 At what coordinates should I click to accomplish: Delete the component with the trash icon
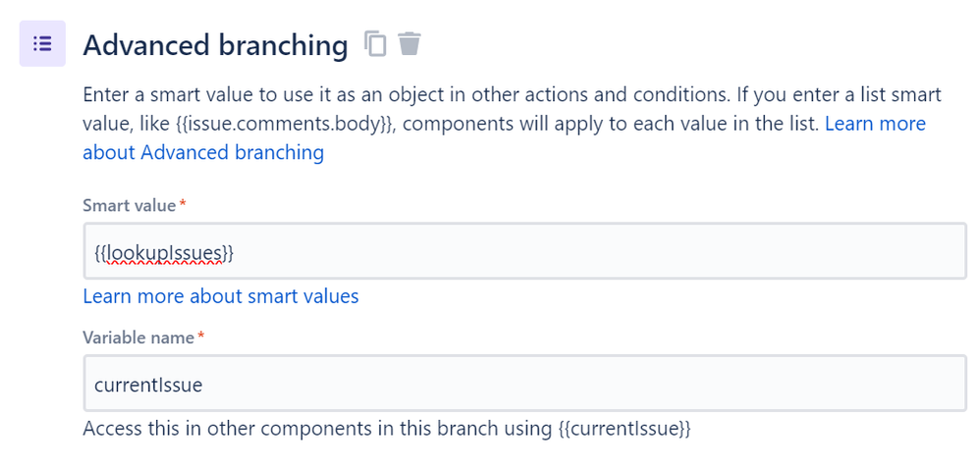(x=409, y=44)
